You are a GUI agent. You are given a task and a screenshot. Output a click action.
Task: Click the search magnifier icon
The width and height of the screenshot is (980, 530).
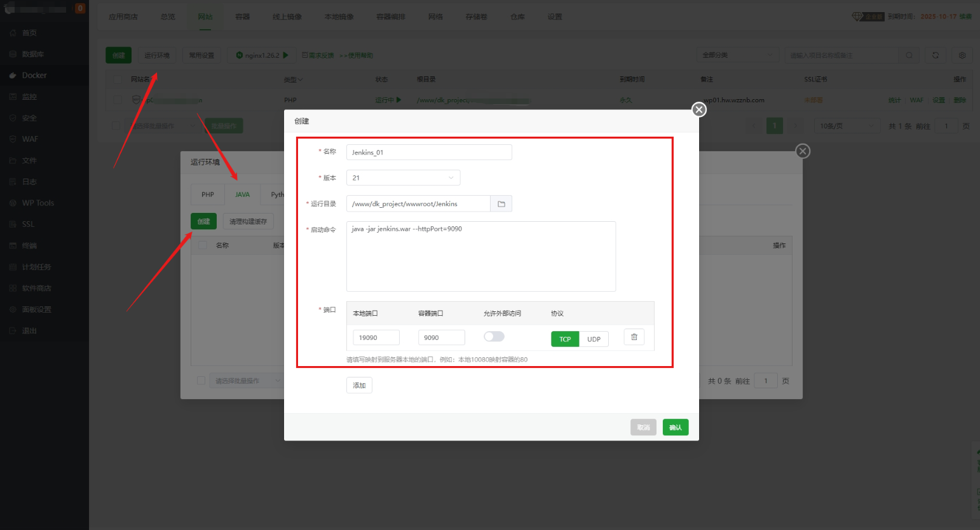pyautogui.click(x=909, y=55)
